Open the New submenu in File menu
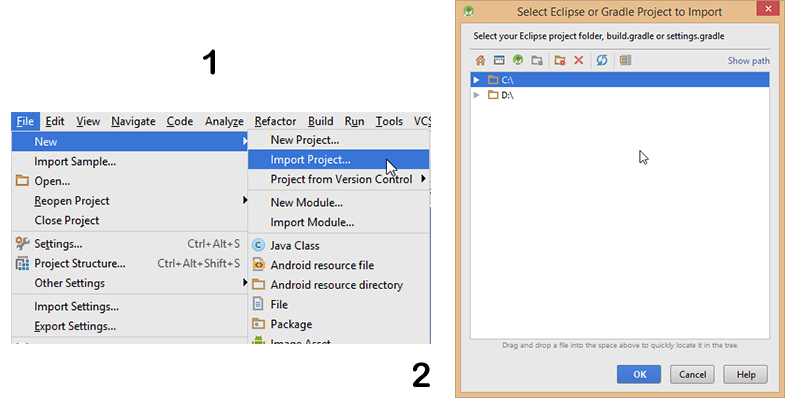Screen dimensions: 800x400 tap(130, 141)
